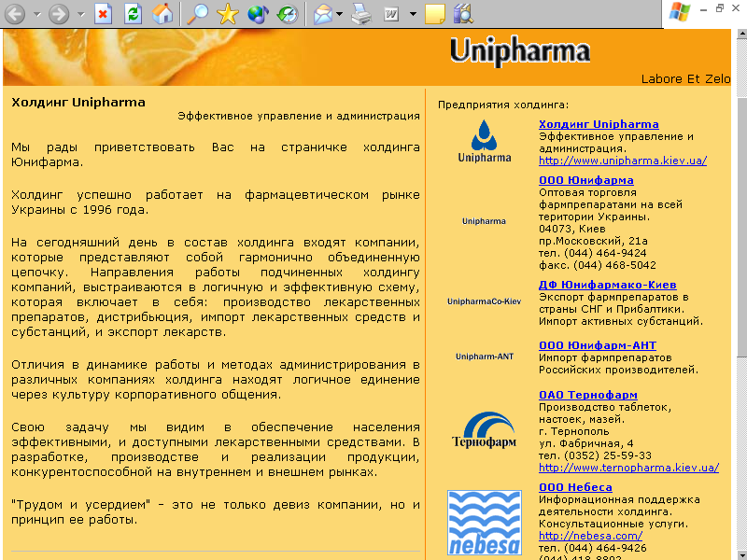Minimize the browser window

pos(704,9)
